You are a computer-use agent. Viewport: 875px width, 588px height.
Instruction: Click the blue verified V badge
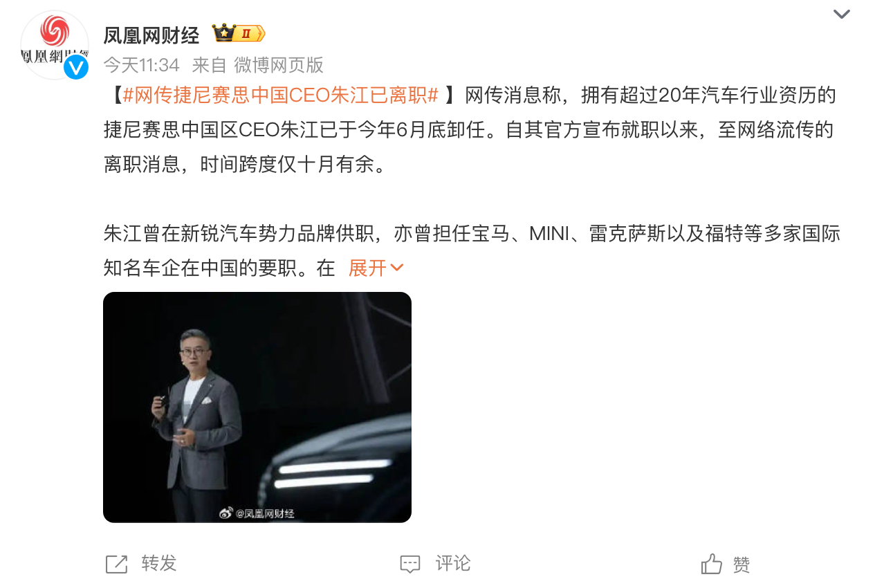(76, 67)
